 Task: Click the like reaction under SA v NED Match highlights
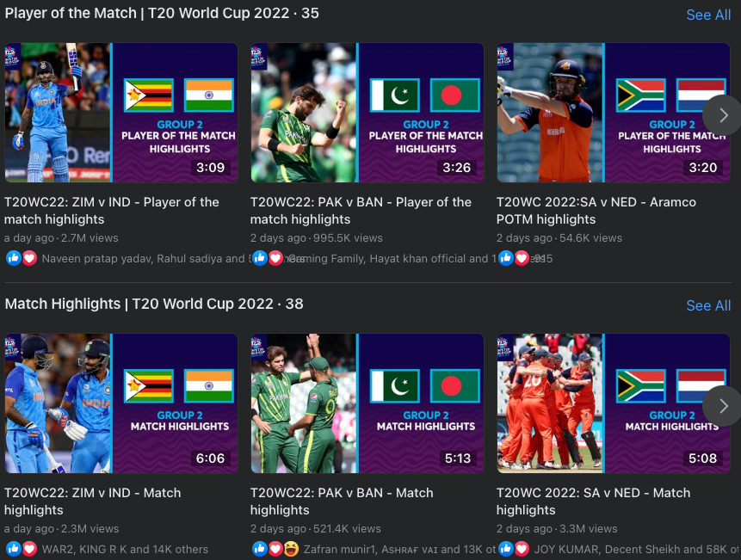pos(506,549)
